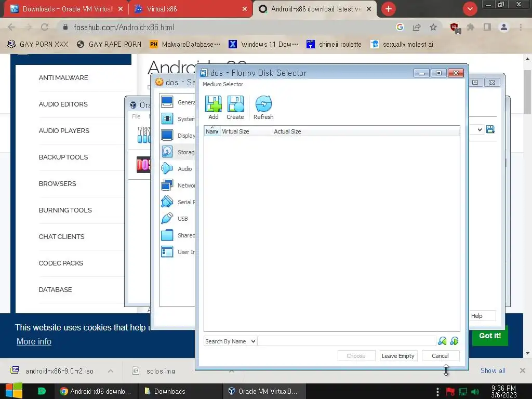Add a floppy disk image with Add icon
This screenshot has height=399, width=532.
point(214,108)
